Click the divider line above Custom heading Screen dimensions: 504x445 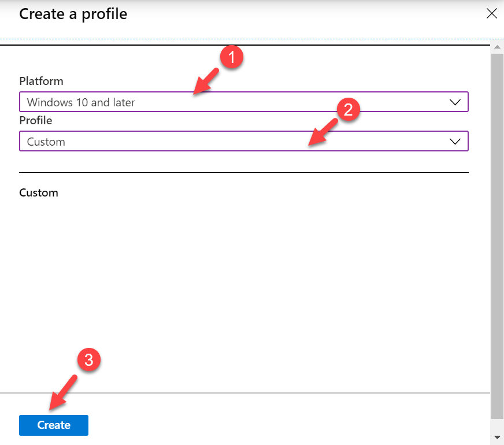pyautogui.click(x=244, y=173)
